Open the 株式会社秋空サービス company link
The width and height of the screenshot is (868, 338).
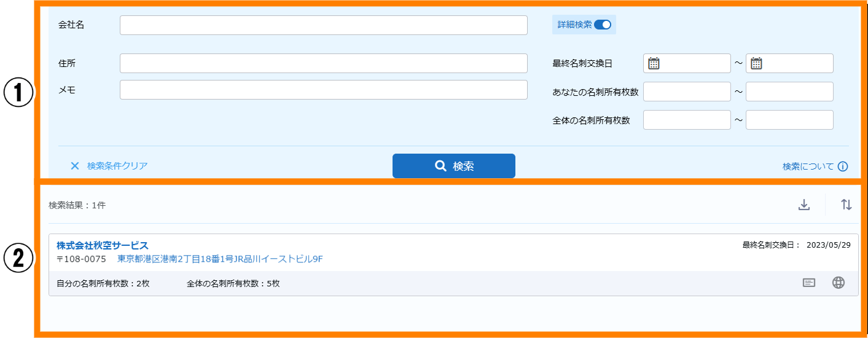(x=103, y=246)
